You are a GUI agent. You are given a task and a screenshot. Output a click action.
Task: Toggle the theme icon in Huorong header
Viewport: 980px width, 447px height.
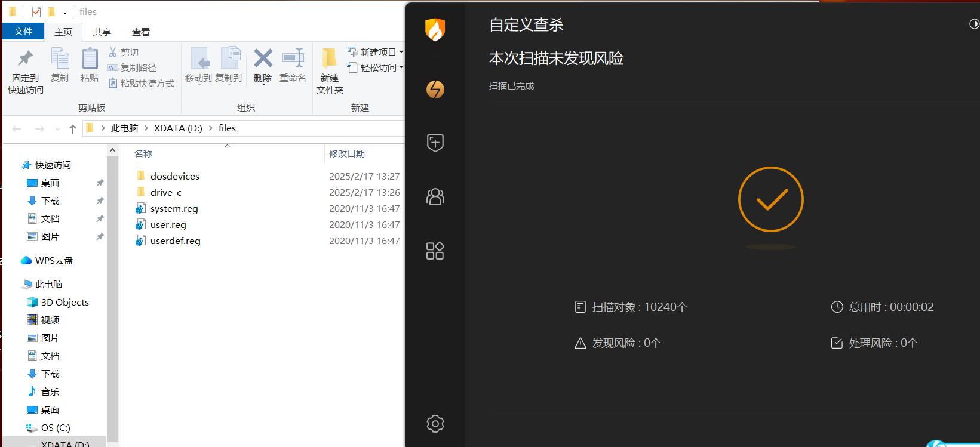[x=974, y=24]
